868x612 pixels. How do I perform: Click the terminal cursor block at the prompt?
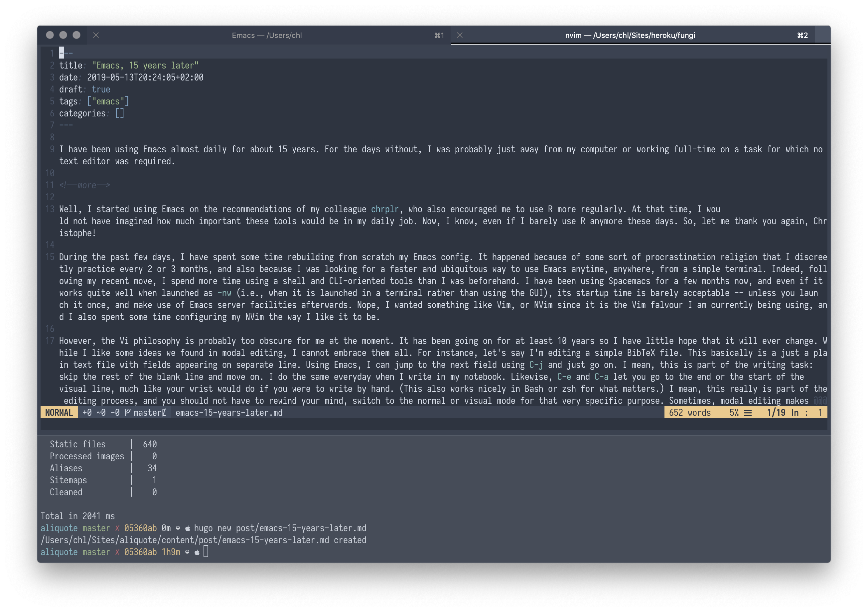coord(206,551)
